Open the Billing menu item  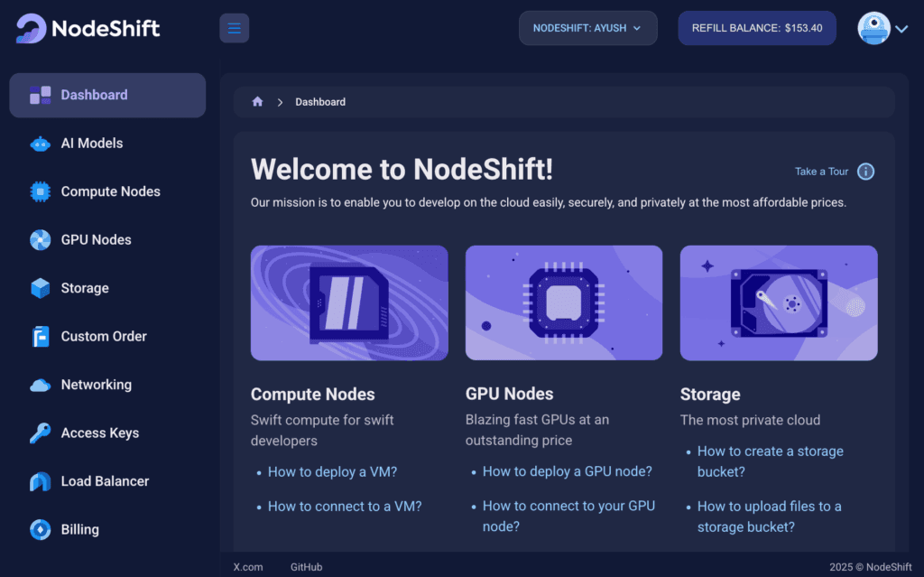tap(107, 530)
